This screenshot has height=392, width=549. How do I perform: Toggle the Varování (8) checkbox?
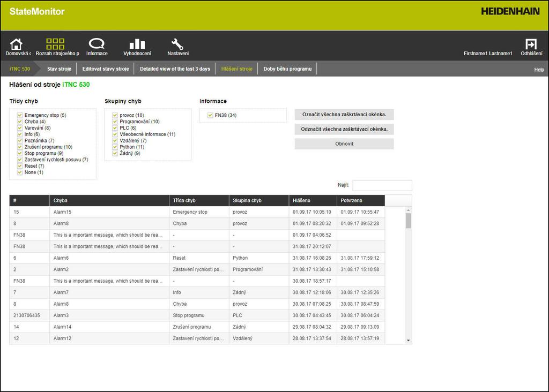click(20, 127)
